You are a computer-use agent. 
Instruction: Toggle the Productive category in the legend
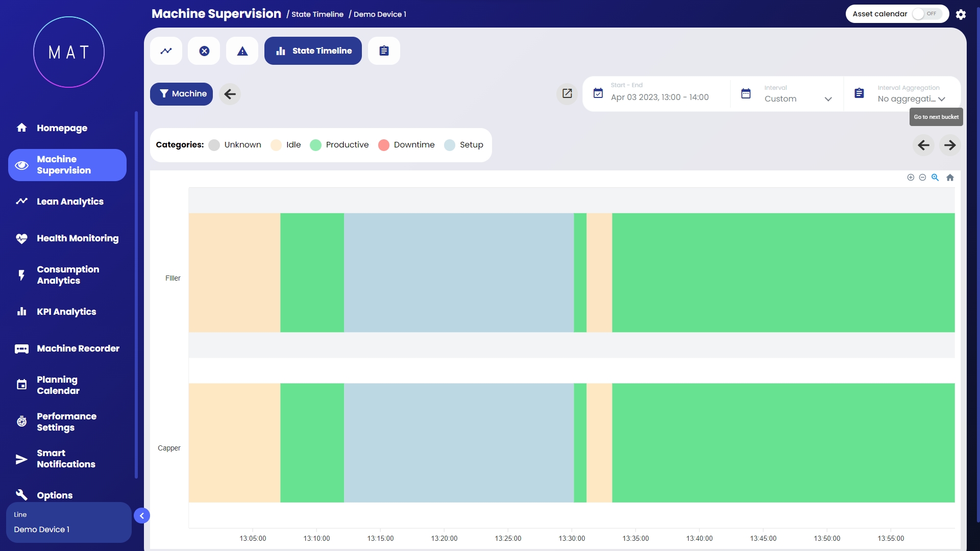click(339, 145)
